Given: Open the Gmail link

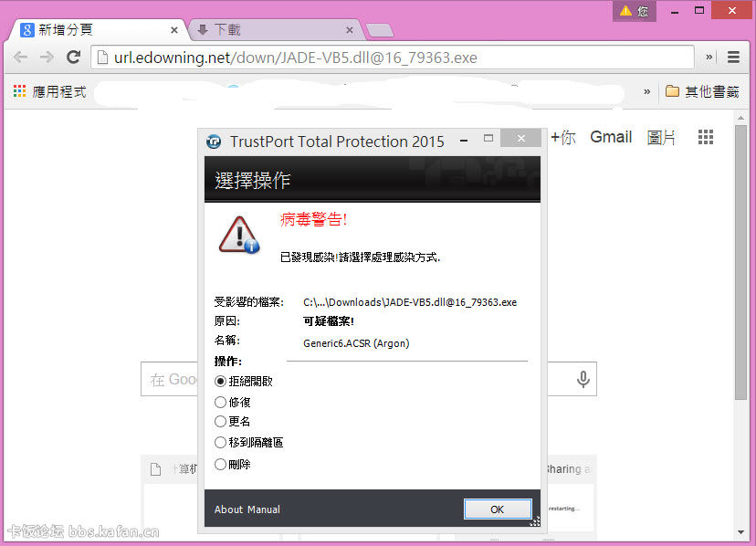Looking at the screenshot, I should pyautogui.click(x=611, y=138).
